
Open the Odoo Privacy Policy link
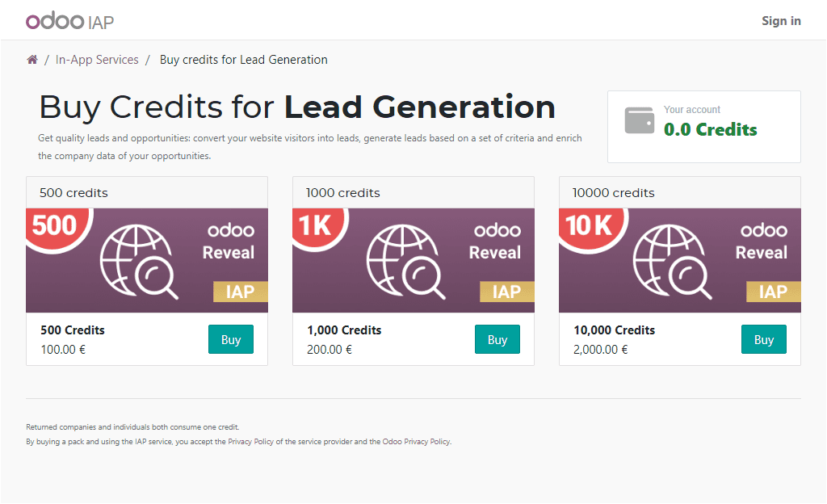point(416,441)
